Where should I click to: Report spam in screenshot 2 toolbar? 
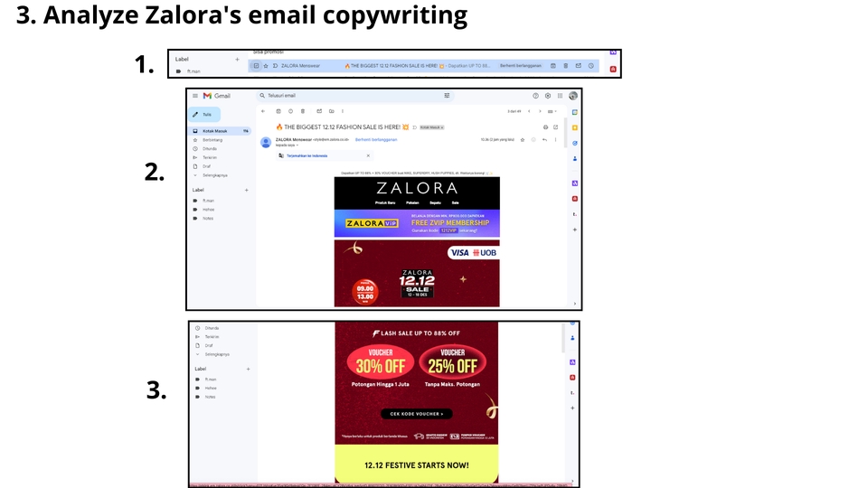[x=290, y=111]
